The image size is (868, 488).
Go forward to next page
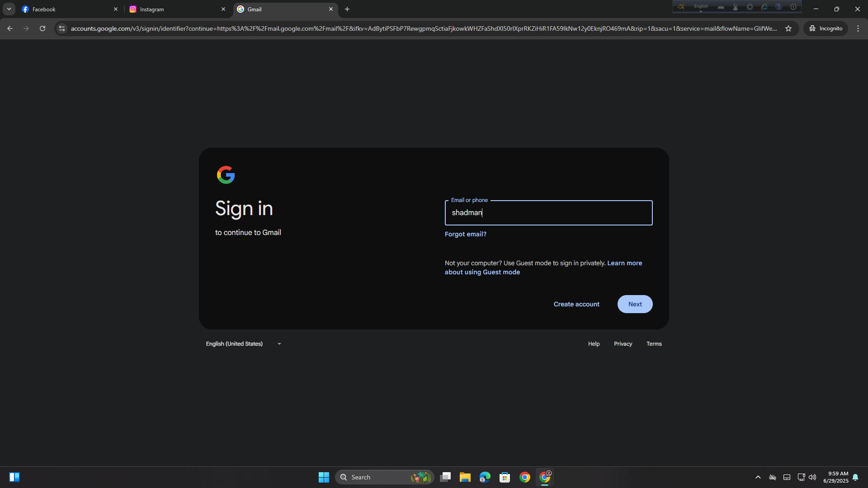click(26, 28)
